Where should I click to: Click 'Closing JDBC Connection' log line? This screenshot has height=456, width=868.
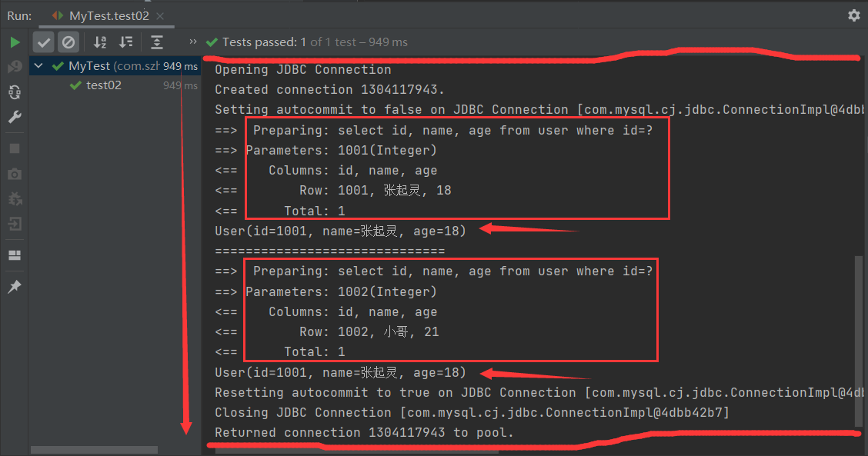[472, 412]
